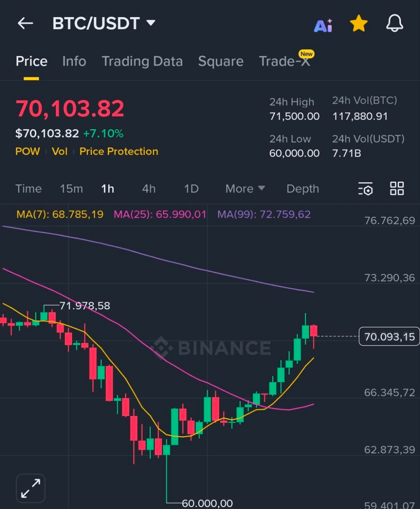420x509 pixels.
Task: Toggle the favorite star icon
Action: (359, 24)
